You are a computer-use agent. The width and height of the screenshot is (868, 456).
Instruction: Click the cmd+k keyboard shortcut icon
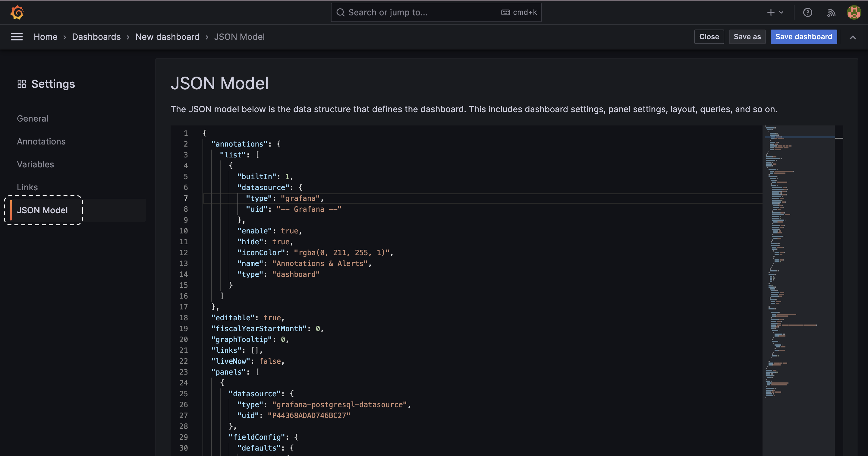505,12
